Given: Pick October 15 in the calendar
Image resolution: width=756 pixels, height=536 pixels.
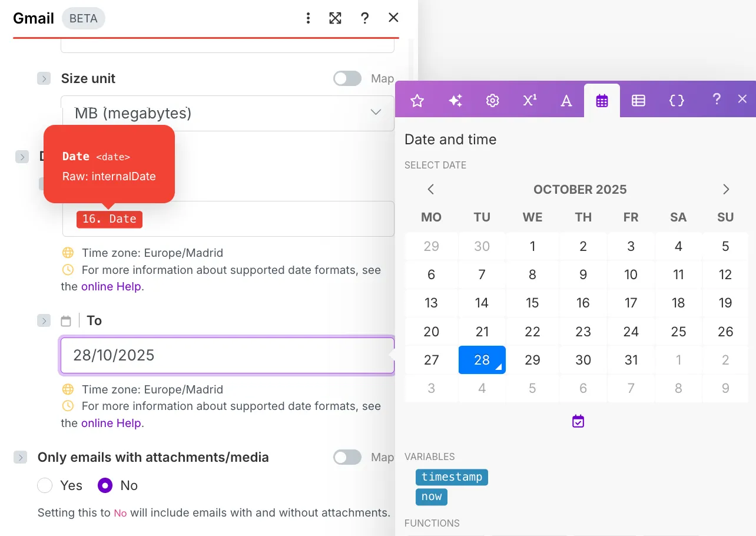Looking at the screenshot, I should [x=532, y=303].
